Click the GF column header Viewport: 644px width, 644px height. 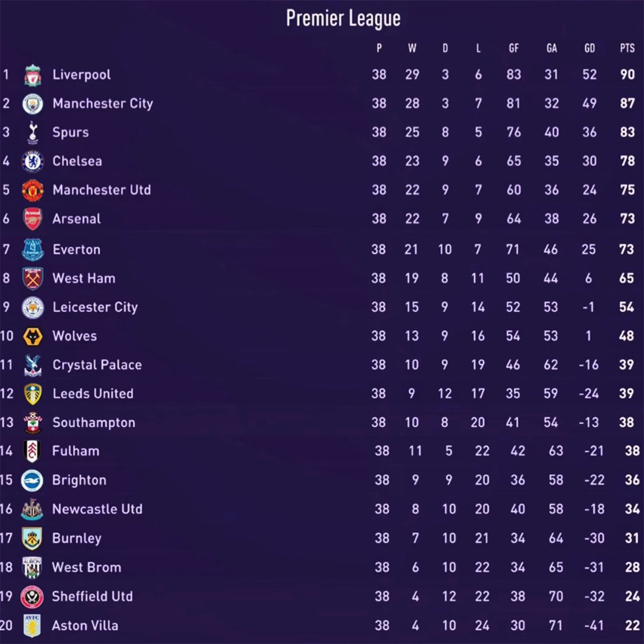pyautogui.click(x=513, y=48)
